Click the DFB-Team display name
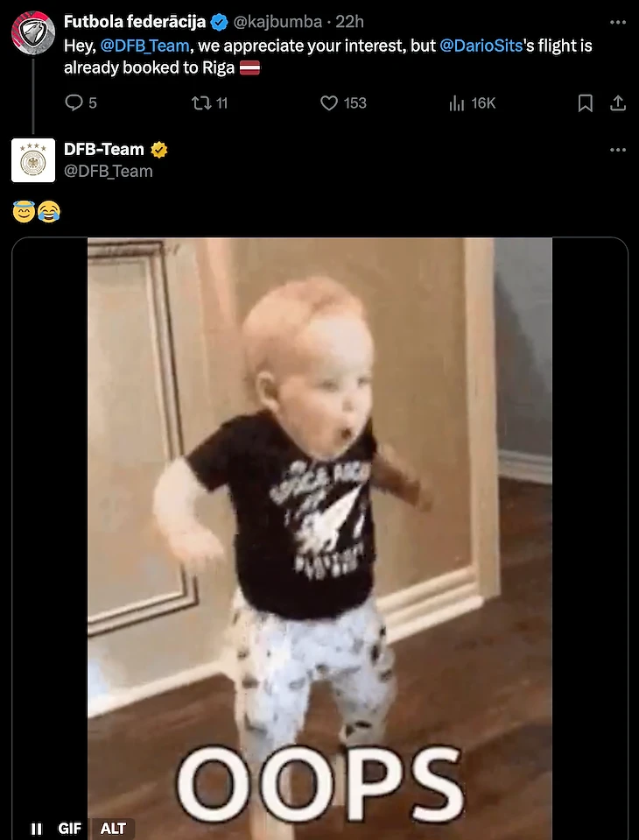Viewport: 639px width, 840px height. 104,149
